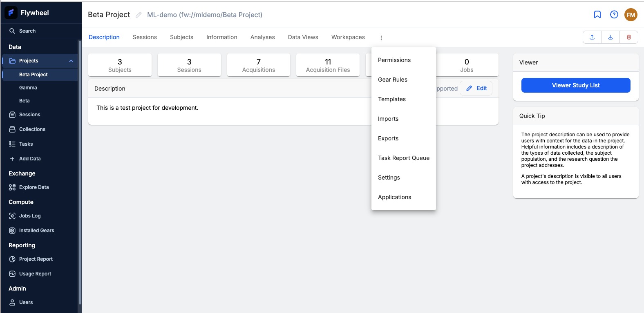Click the Flywheel logo icon
Image resolution: width=644 pixels, height=313 pixels.
click(11, 13)
